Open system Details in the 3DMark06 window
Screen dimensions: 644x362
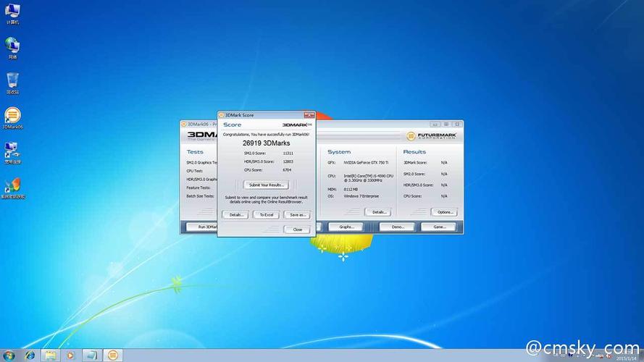378,212
